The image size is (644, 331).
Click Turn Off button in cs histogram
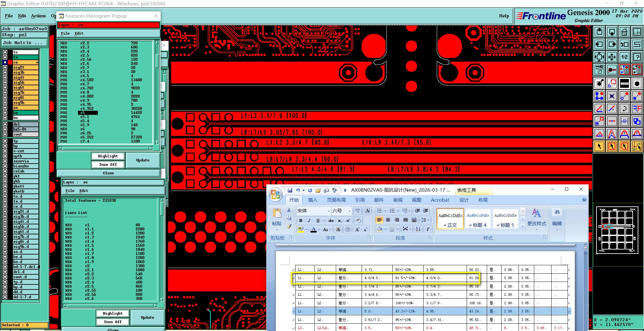[x=108, y=165]
